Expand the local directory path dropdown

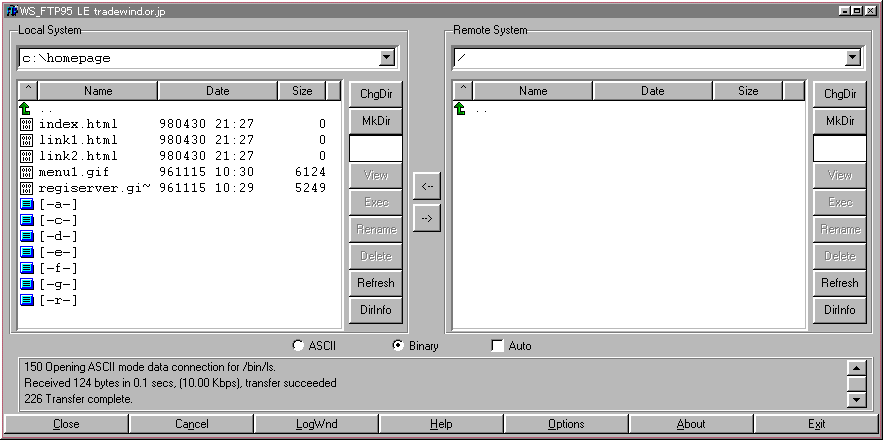(387, 58)
